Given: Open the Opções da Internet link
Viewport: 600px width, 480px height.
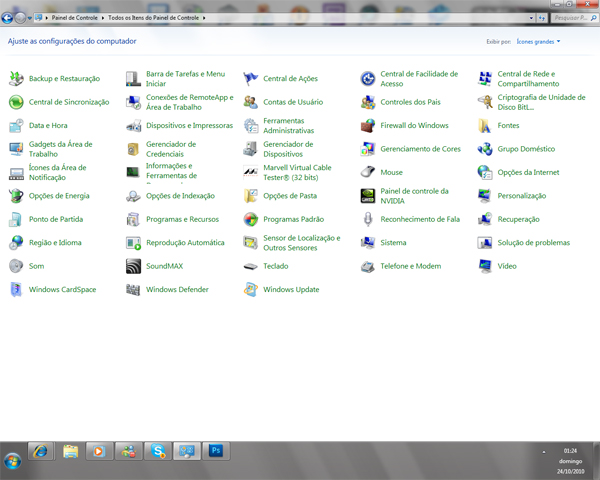Looking at the screenshot, I should tap(528, 172).
